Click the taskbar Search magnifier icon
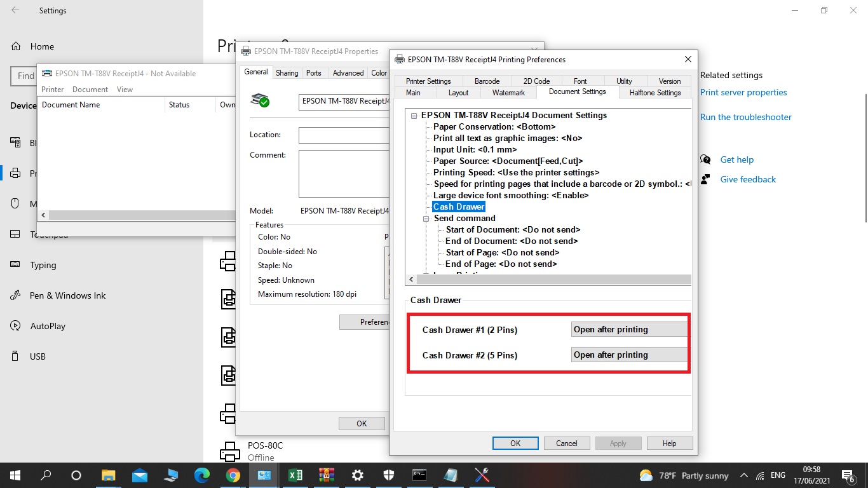This screenshot has width=868, height=488. click(46, 475)
